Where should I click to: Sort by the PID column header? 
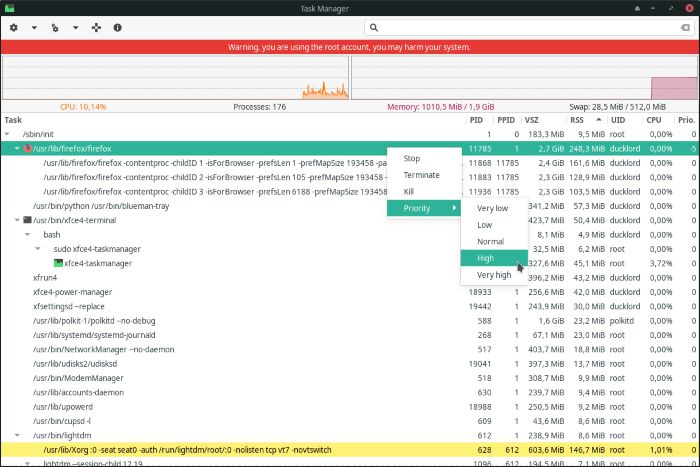pyautogui.click(x=479, y=120)
